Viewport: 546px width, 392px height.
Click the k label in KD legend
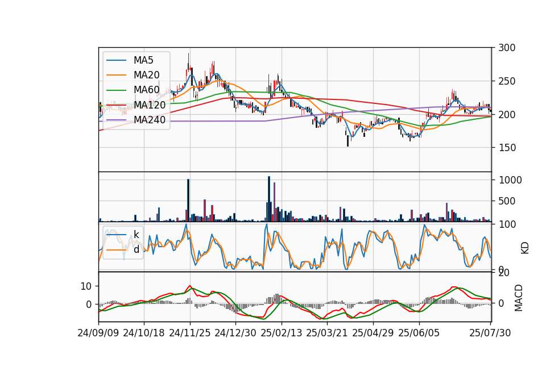pyautogui.click(x=136, y=235)
